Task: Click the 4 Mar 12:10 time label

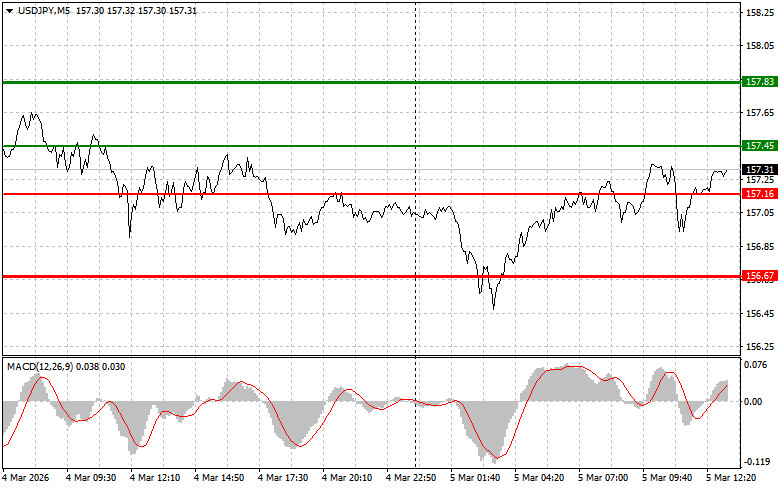Action: tap(155, 478)
